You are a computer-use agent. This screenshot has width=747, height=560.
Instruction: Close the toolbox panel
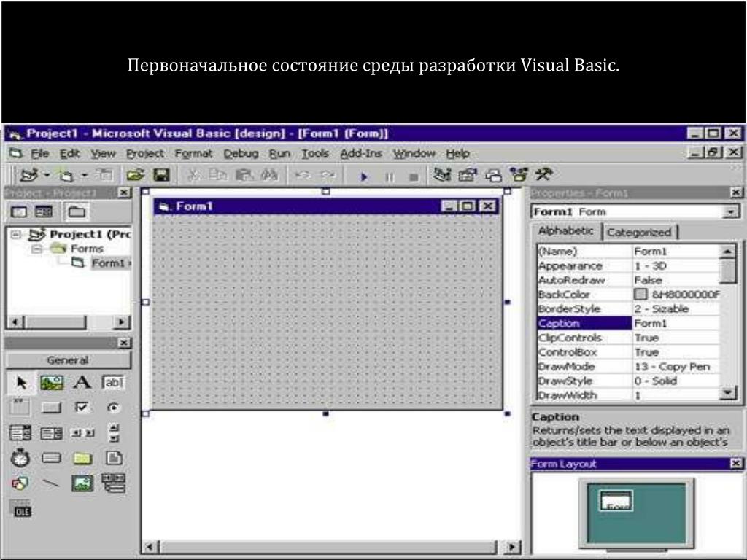point(124,343)
